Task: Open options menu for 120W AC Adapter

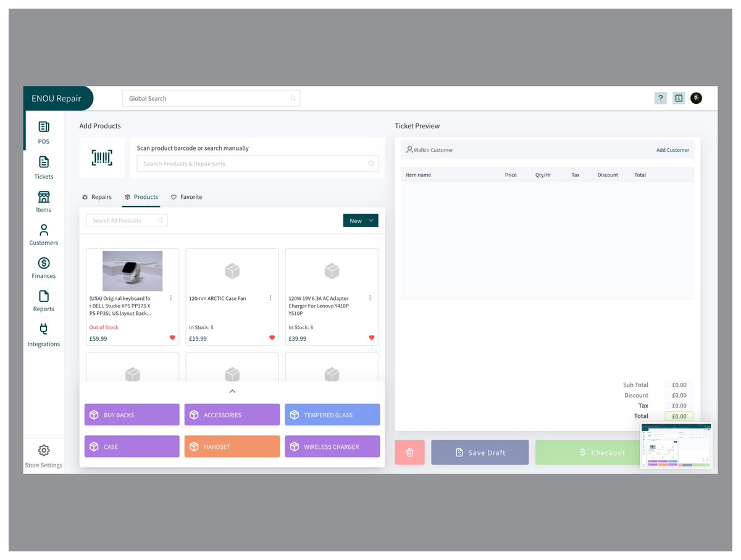Action: click(x=370, y=298)
